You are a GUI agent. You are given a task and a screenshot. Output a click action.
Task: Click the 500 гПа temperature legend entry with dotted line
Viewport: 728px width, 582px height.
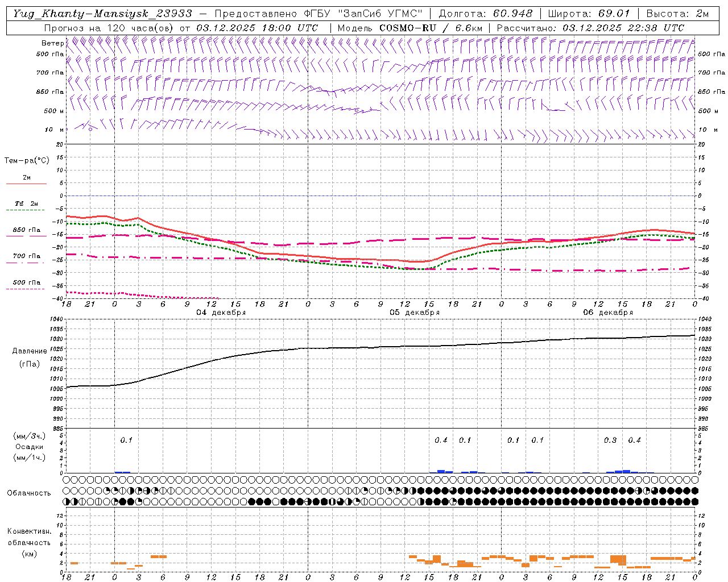[27, 282]
